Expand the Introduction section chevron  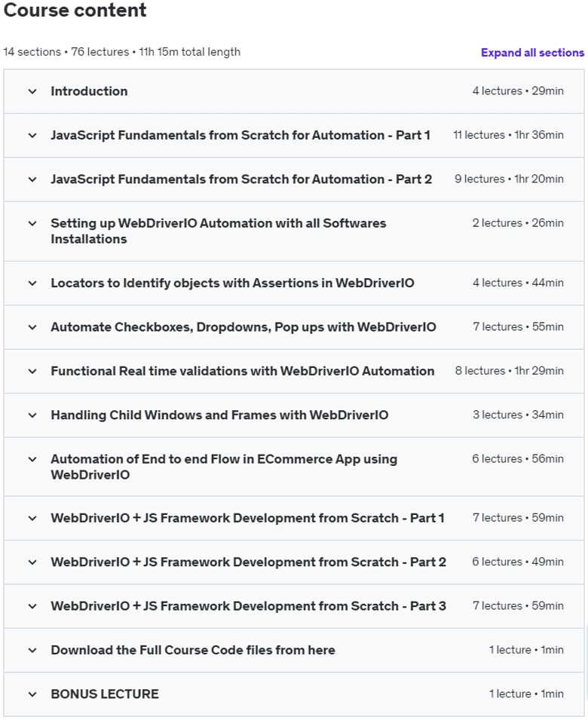[x=32, y=91]
